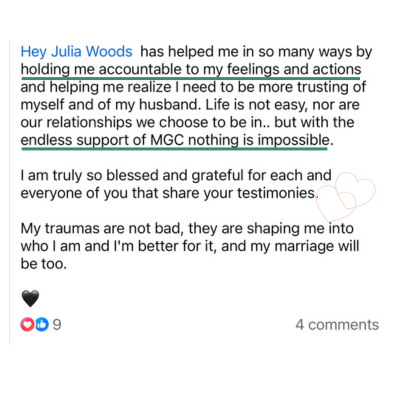Click the gray vertical border left of post

(9, 193)
